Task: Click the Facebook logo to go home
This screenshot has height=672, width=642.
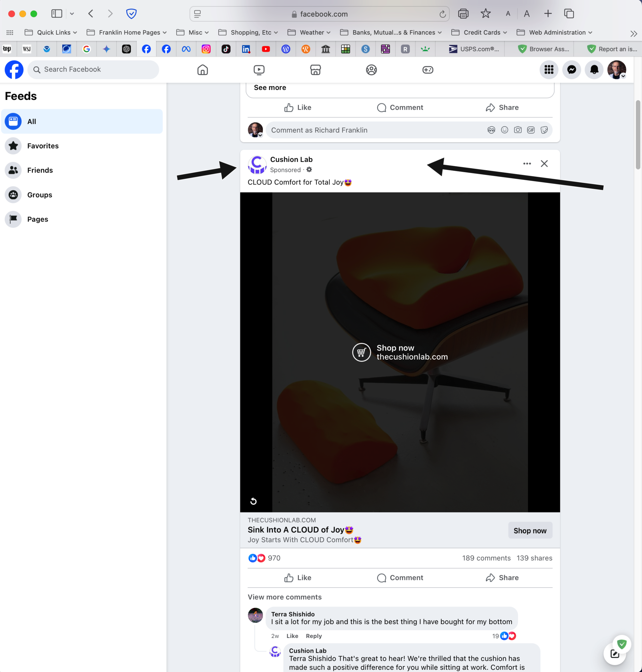Action: (14, 69)
